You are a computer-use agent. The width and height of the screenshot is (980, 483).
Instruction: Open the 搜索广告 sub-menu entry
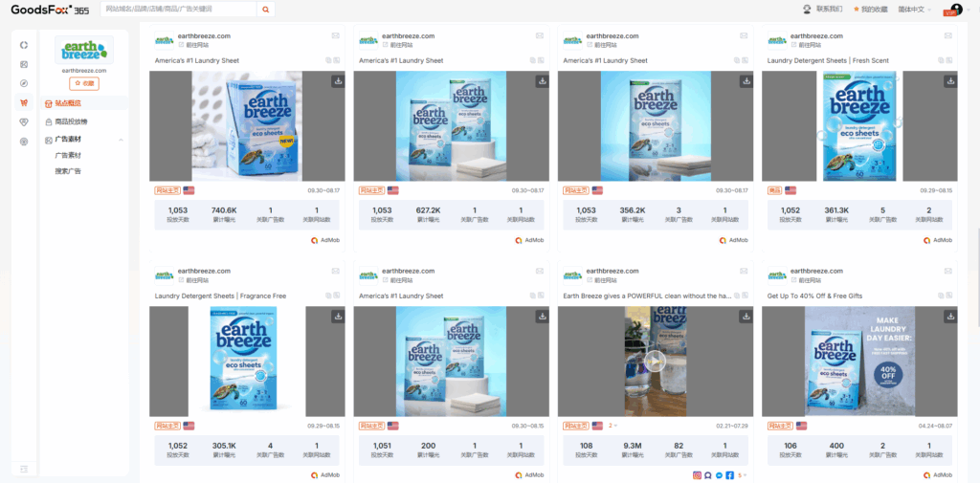point(68,170)
